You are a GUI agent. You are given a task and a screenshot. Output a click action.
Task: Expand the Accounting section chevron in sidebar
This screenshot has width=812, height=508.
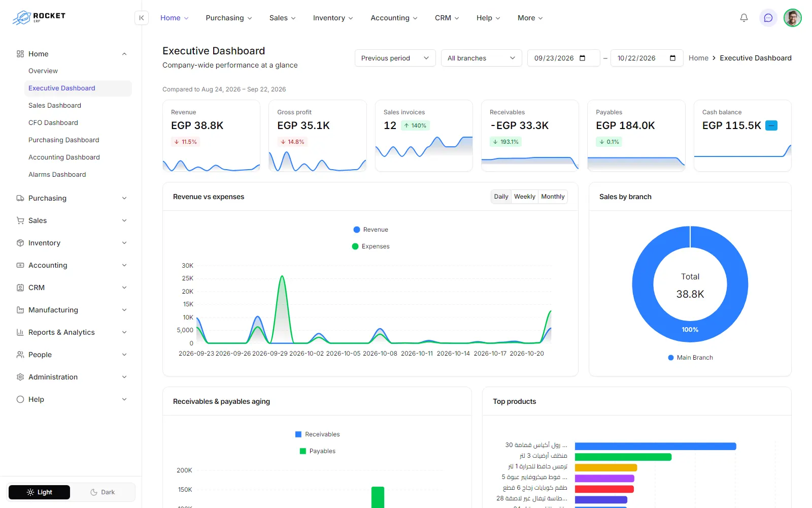click(x=124, y=265)
